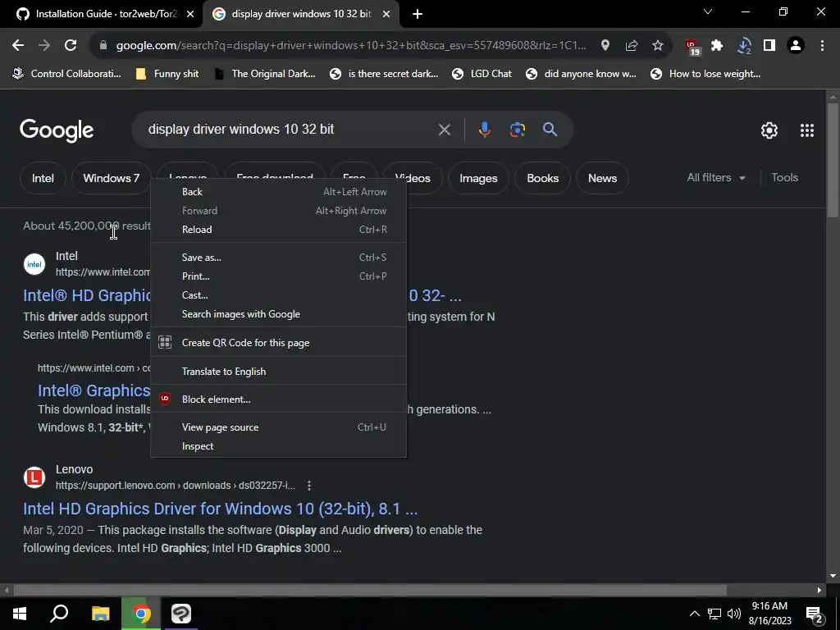Open a new browser tab

pos(418,14)
